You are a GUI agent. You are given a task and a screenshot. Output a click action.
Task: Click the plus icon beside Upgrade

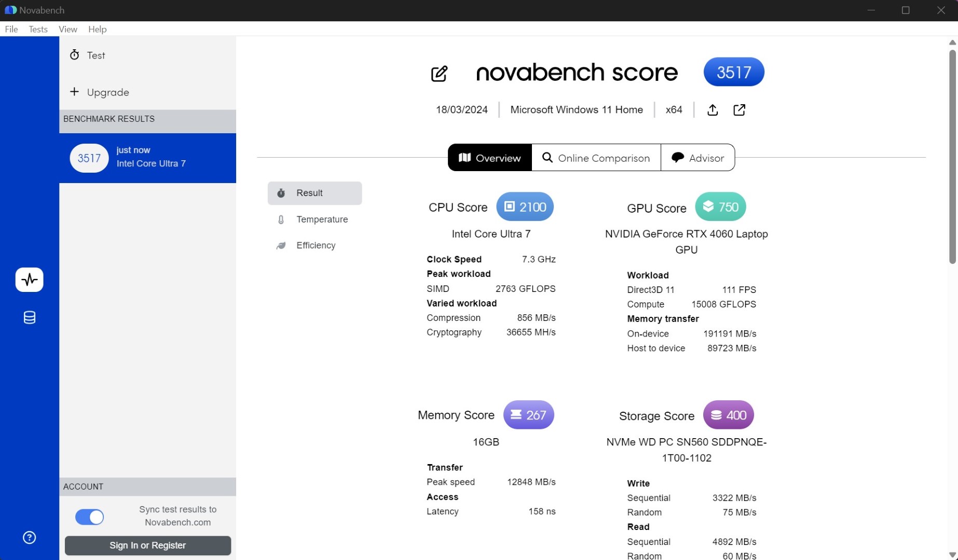[74, 92]
